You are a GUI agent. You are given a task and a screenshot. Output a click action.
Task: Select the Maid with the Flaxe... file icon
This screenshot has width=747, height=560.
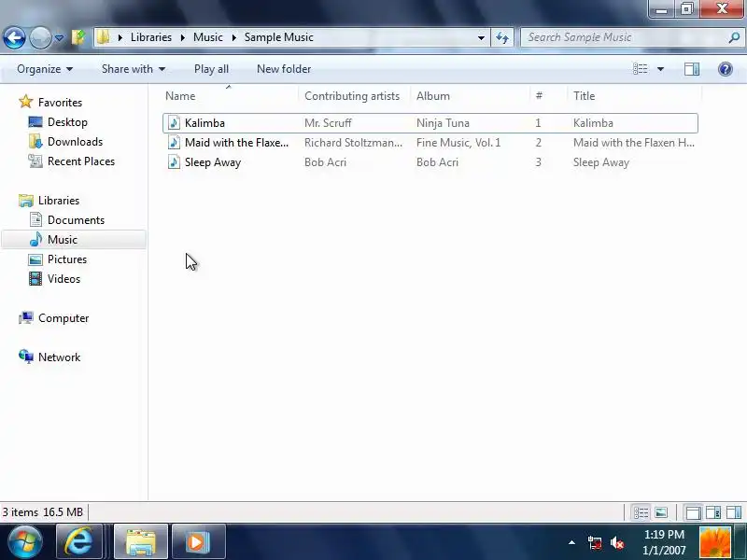[x=174, y=143]
